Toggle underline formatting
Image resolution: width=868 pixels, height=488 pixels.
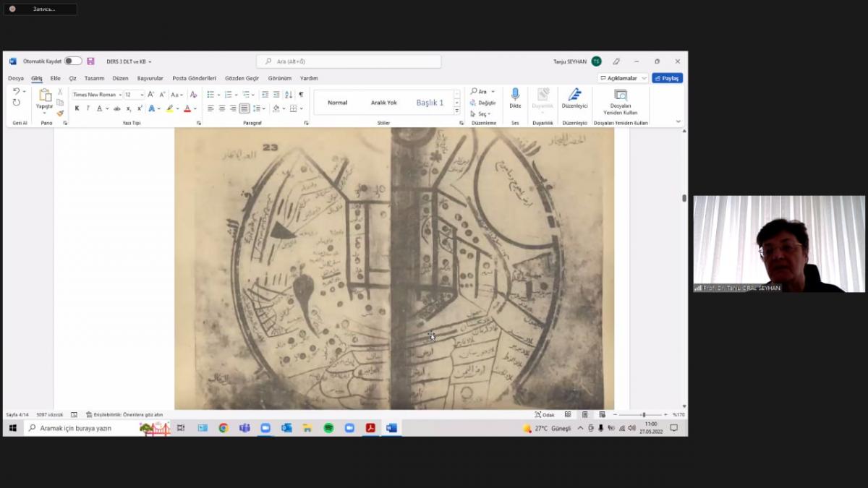point(100,108)
